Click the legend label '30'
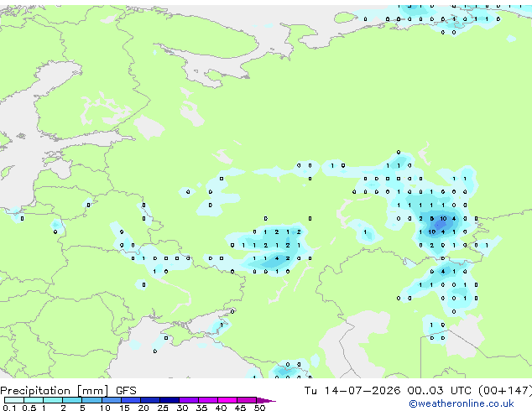 click(x=182, y=408)
